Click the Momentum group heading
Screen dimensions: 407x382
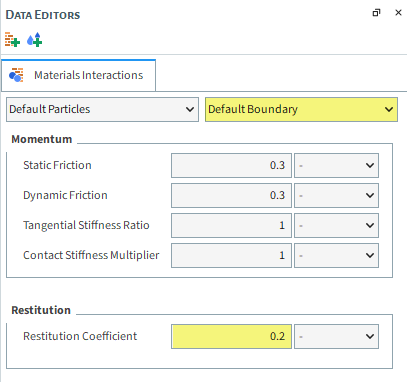click(x=42, y=139)
